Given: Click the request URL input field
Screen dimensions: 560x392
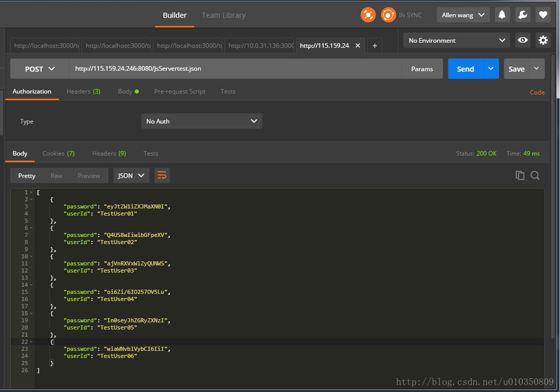Looking at the screenshot, I should tap(235, 69).
